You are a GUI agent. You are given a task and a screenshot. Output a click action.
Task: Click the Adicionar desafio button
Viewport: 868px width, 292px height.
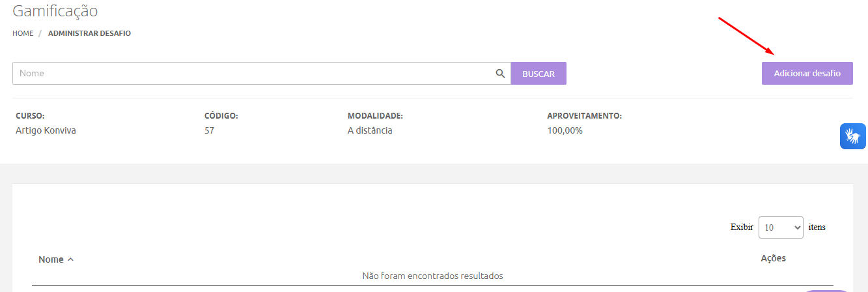click(807, 74)
